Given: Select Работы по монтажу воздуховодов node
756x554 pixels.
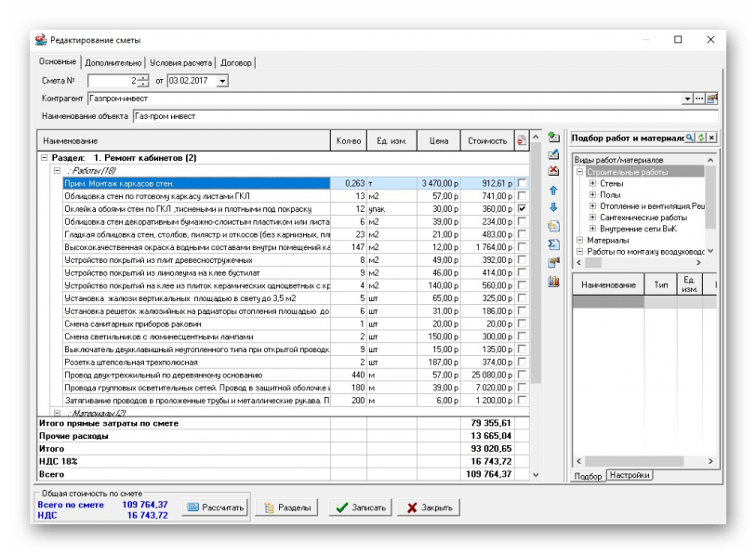Looking at the screenshot, I should click(x=645, y=252).
